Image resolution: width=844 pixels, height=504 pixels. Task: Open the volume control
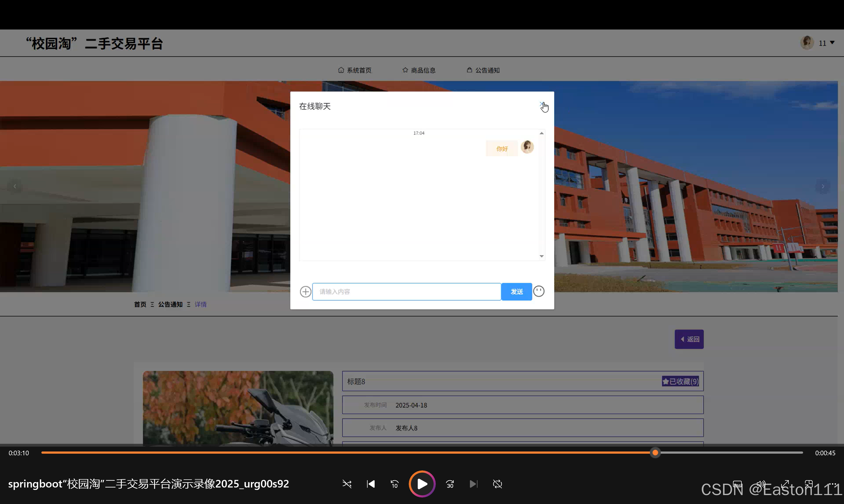[x=761, y=484]
